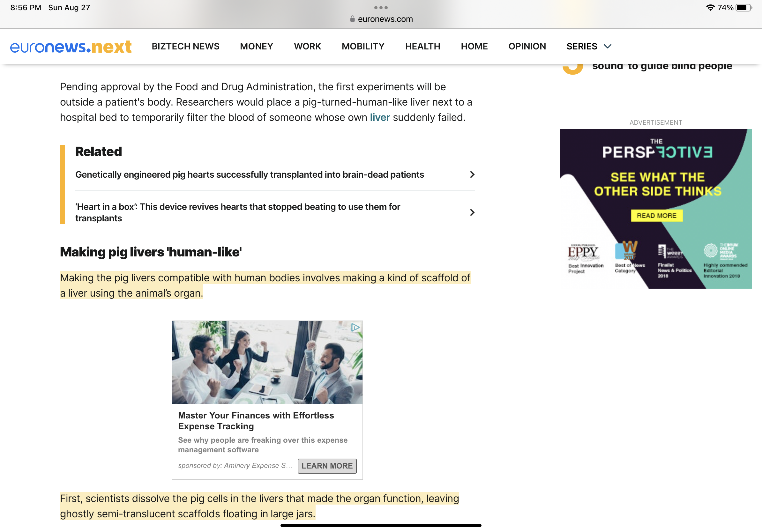Open the 'Heart in a box' article chevron
Viewport: 762px width, 532px height.
[472, 212]
